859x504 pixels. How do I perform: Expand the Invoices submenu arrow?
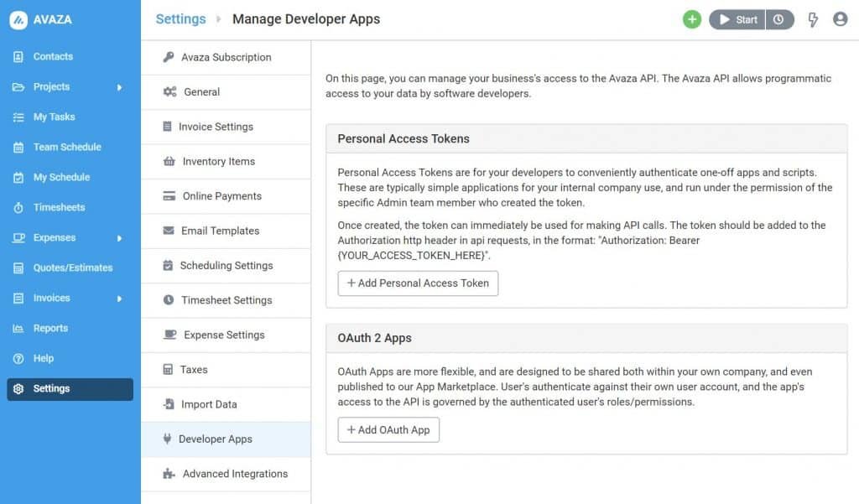(x=119, y=299)
